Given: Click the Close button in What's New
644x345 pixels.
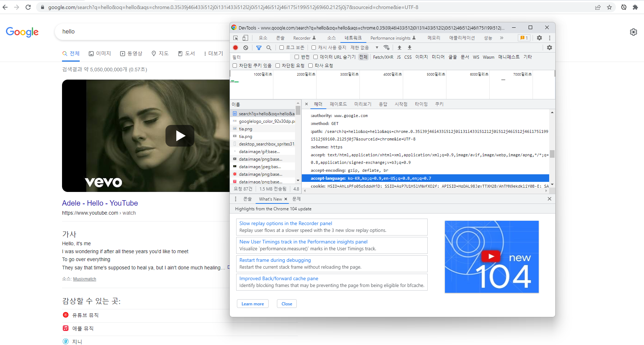Looking at the screenshot, I should point(287,304).
